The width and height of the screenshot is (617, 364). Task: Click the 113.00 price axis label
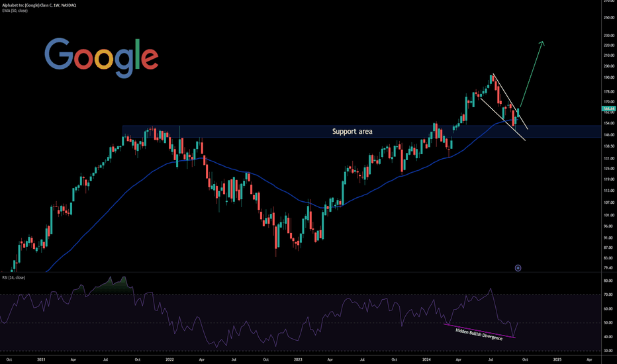coord(609,191)
